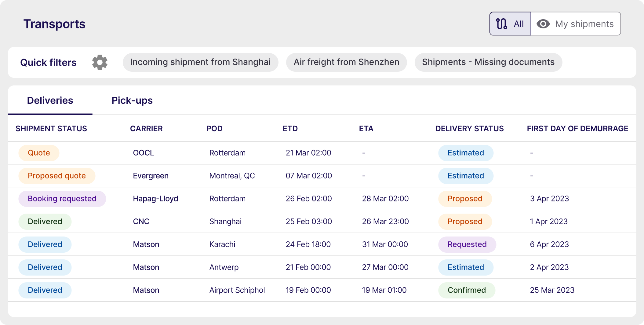
Task: Enable the My shipments view
Action: point(576,23)
